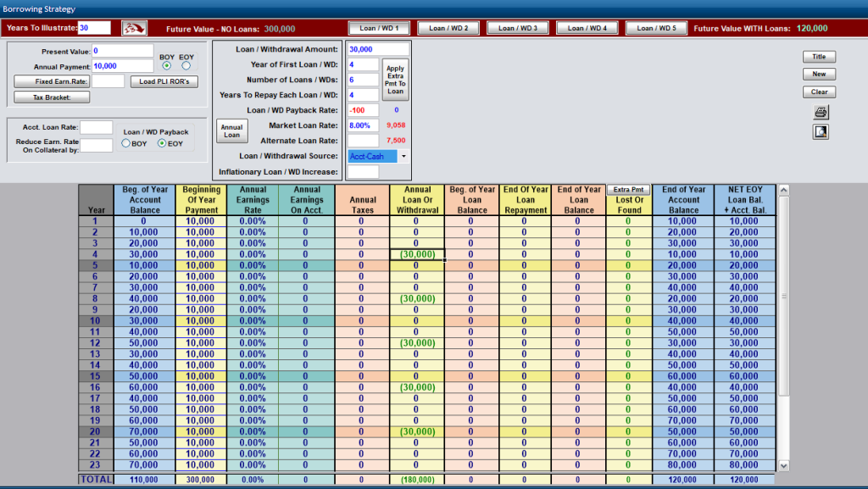Click the Fixed Earn. Rate button
The width and height of the screenshot is (868, 489).
(x=52, y=81)
